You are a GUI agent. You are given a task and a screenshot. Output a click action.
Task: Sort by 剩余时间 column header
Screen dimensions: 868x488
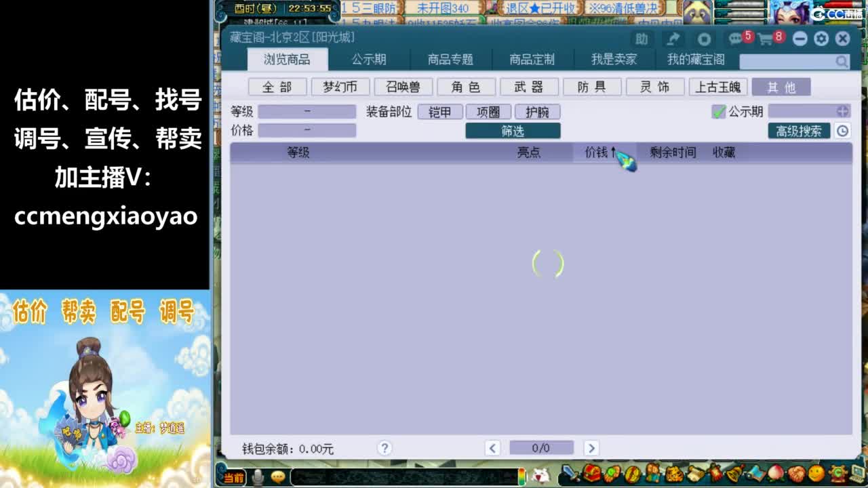pyautogui.click(x=673, y=152)
